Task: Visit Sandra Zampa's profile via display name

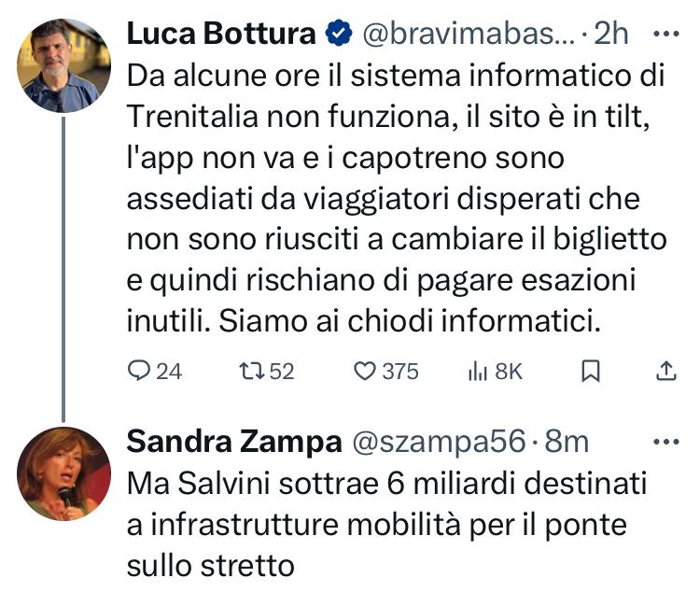Action: [x=234, y=442]
